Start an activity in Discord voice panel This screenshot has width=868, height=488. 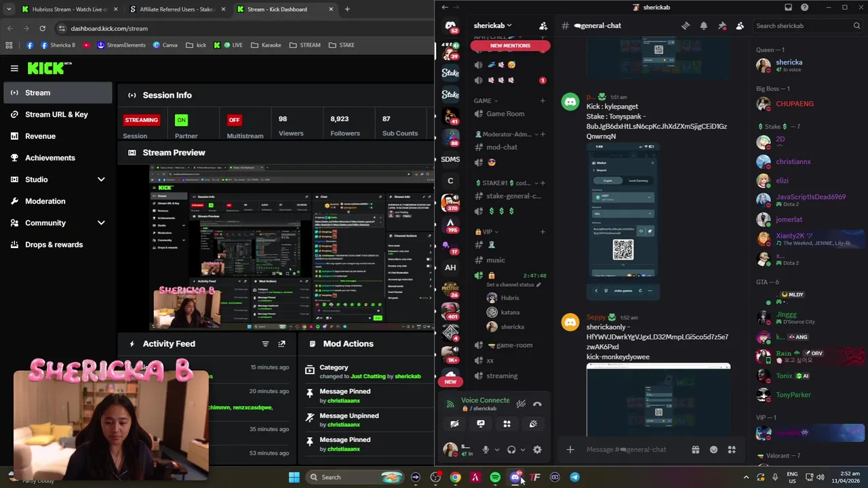507,424
